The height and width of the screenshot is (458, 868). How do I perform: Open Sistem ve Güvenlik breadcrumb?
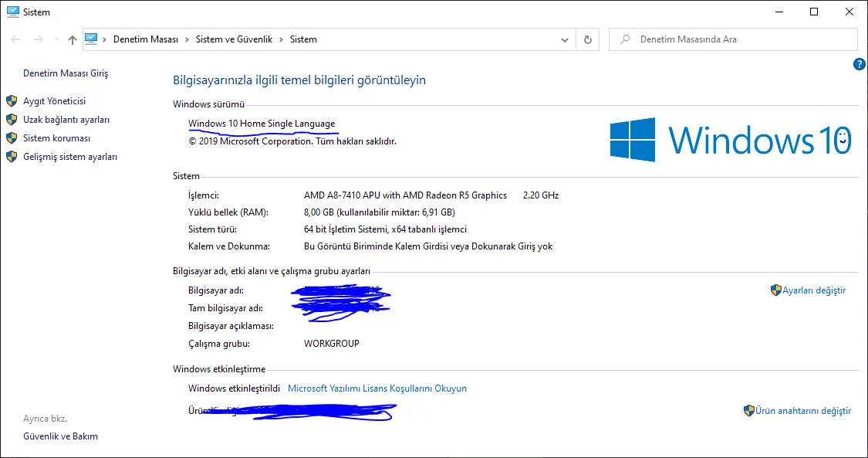(x=234, y=39)
